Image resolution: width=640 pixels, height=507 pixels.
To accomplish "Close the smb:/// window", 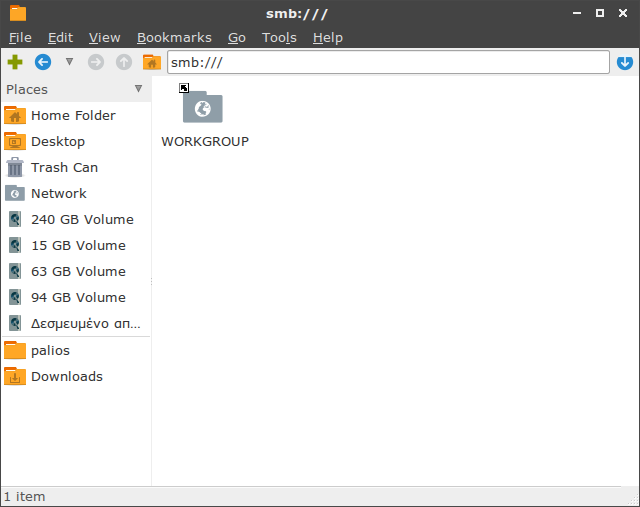I will point(623,13).
